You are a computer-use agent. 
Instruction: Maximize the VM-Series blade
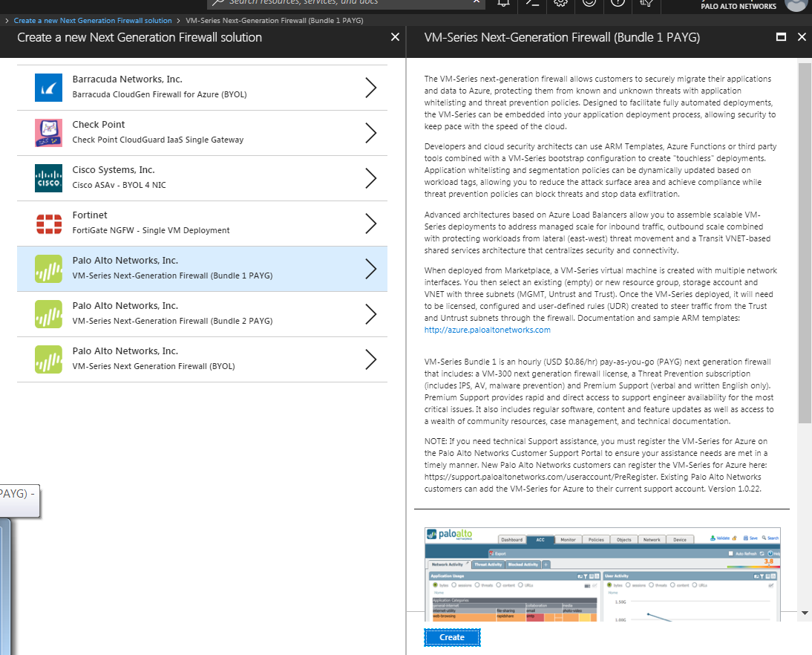point(781,37)
